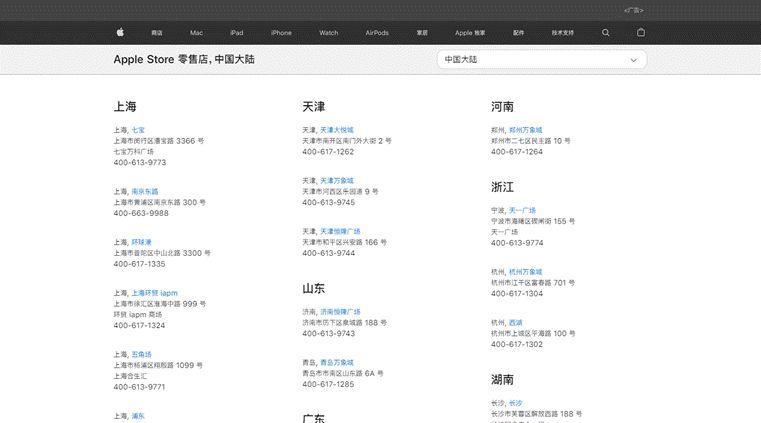Open the Mac navigation menu
This screenshot has height=423, width=761.
[x=197, y=33]
